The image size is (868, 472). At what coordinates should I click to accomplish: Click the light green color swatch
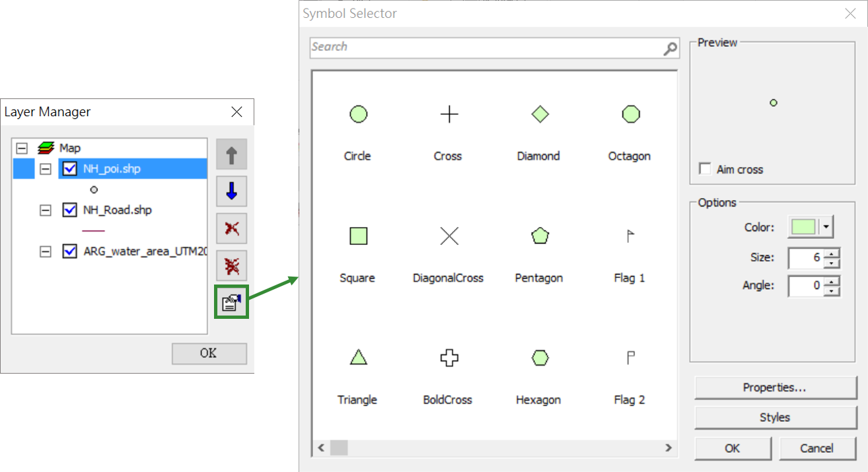(x=803, y=227)
